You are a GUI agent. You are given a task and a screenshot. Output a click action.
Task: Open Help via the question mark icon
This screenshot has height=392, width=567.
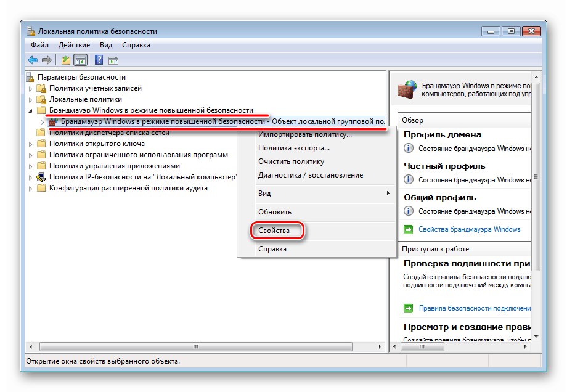click(x=99, y=60)
